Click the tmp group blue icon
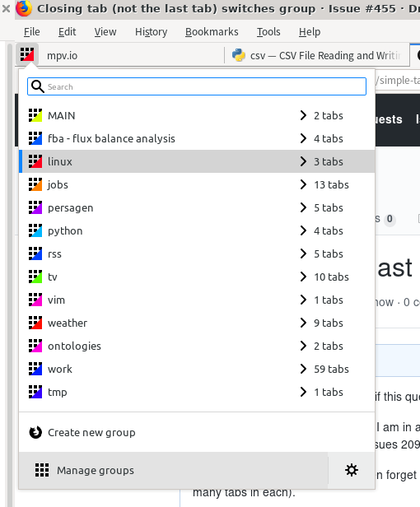 click(35, 392)
